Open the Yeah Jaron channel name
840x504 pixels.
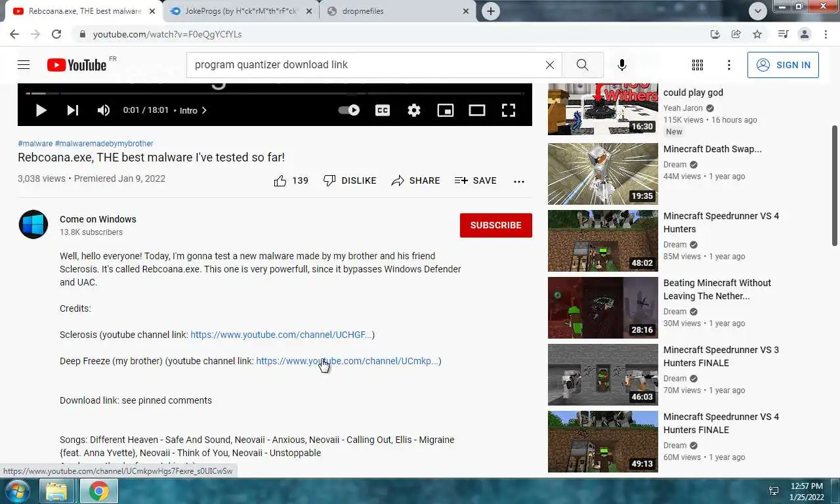point(683,108)
